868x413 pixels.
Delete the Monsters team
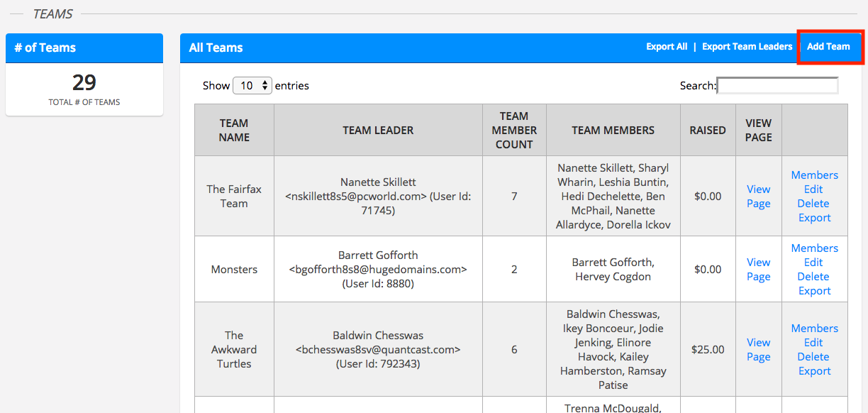tap(813, 277)
